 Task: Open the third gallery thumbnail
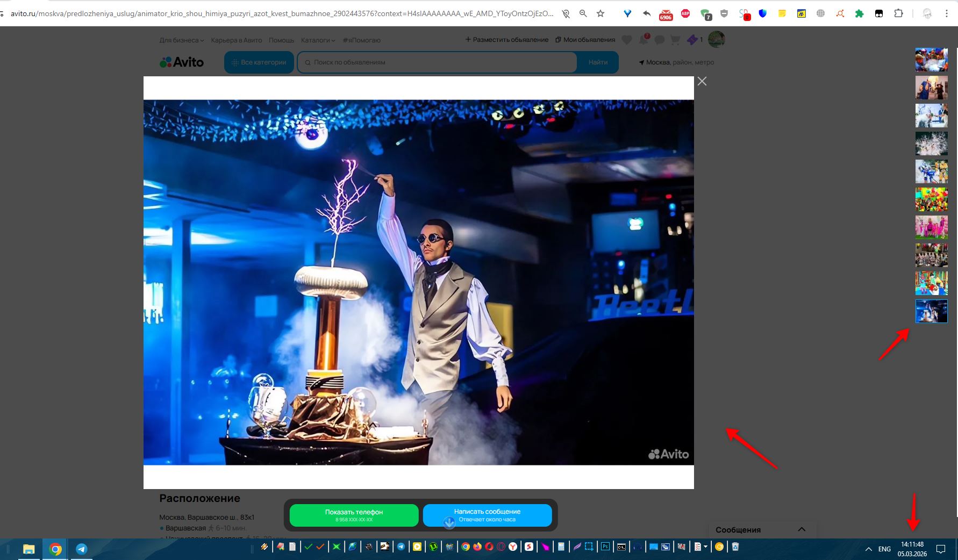click(932, 116)
